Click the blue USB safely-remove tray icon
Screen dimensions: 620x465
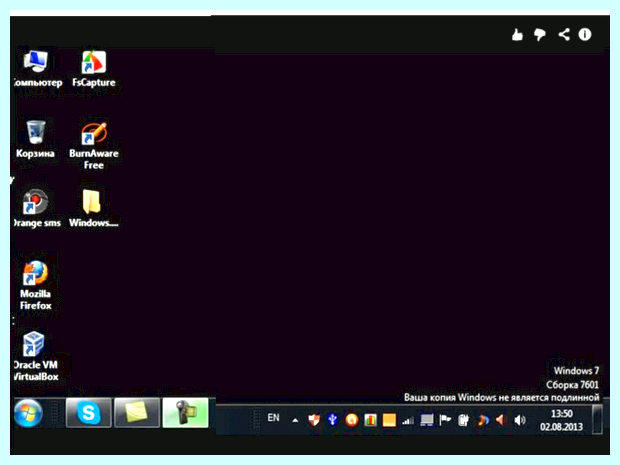[x=333, y=420]
